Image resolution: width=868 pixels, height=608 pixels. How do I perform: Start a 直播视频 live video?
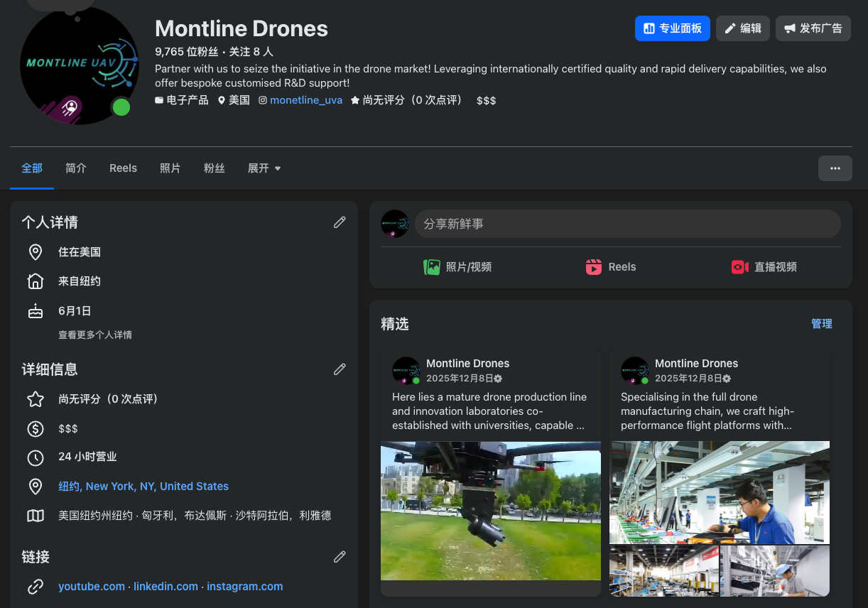coord(764,267)
